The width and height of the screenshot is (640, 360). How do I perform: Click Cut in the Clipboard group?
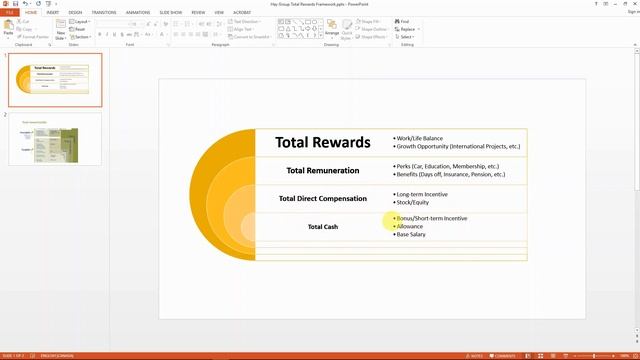(23, 21)
